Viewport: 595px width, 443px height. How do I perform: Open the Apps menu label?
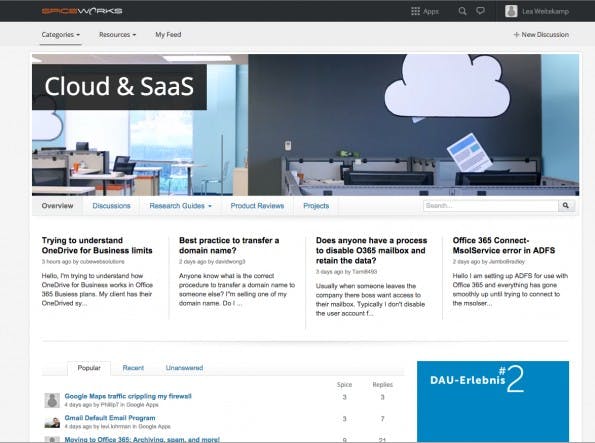pos(431,11)
